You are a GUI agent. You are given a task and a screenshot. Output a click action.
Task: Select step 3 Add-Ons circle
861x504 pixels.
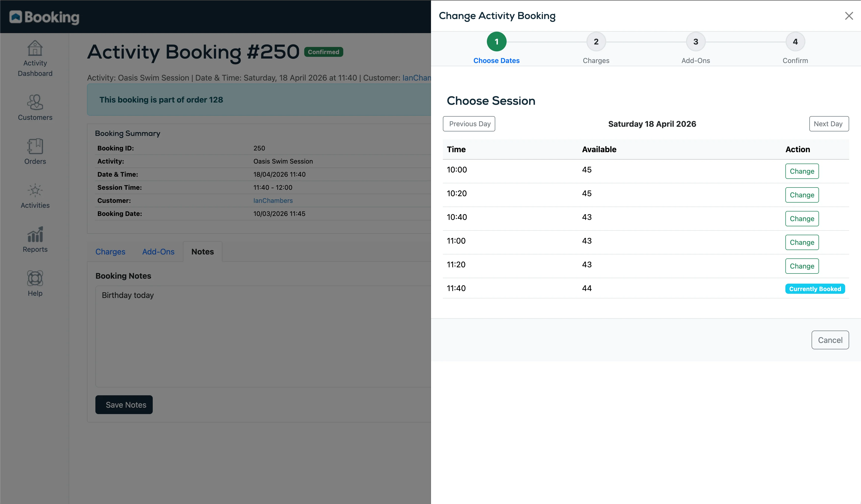tap(696, 42)
